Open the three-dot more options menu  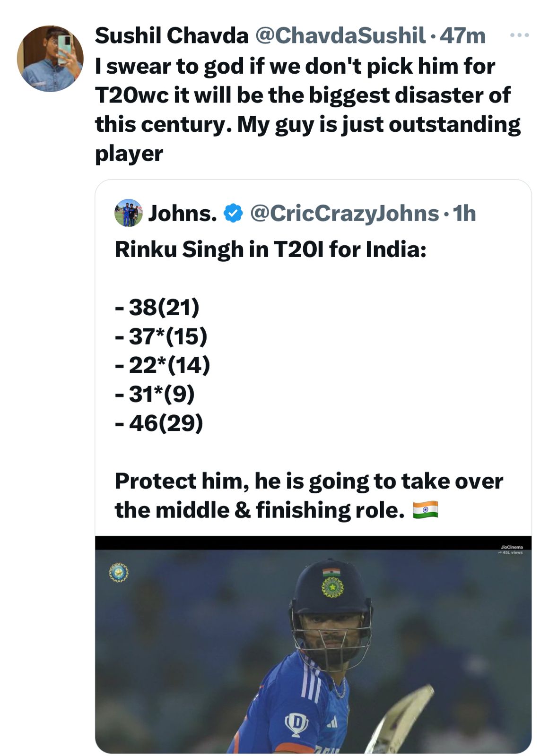[x=519, y=35]
